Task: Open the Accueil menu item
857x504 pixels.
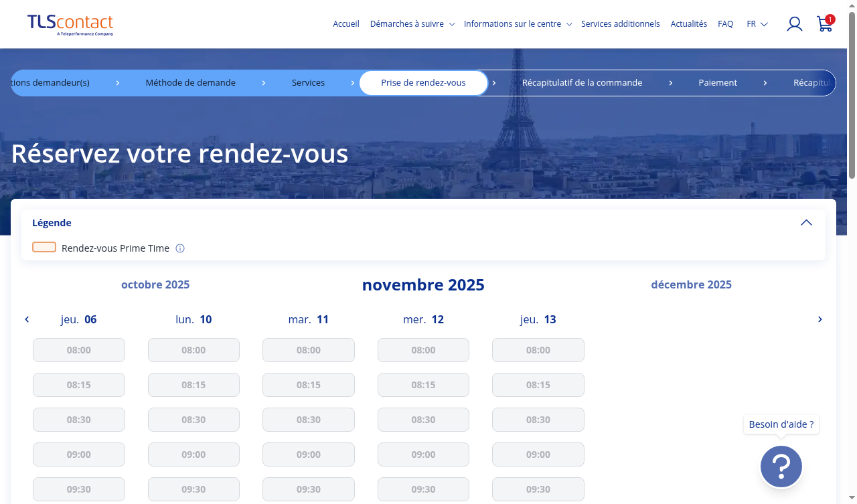Action: (x=346, y=24)
